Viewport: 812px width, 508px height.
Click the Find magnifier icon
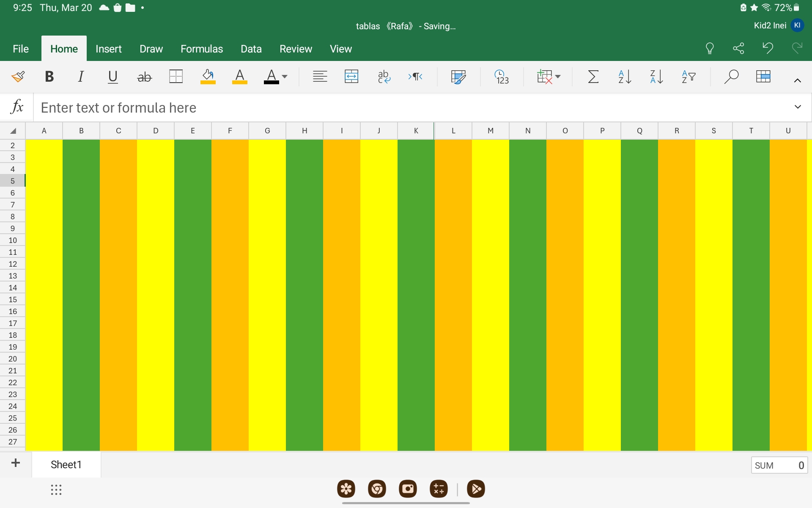click(731, 77)
